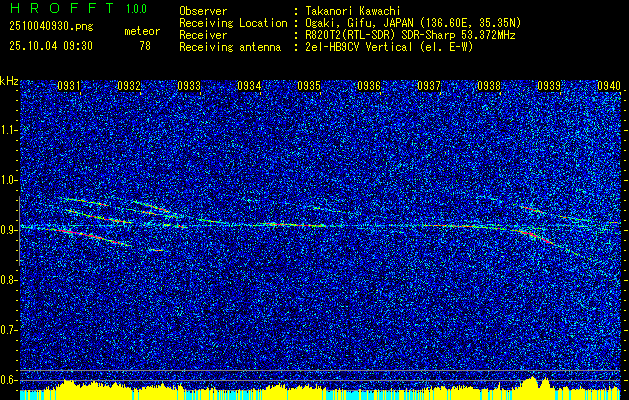This screenshot has width=629, height=400.
Task: Click the Ogaki, Gifu, JAPAN location text
Action: 413,23
